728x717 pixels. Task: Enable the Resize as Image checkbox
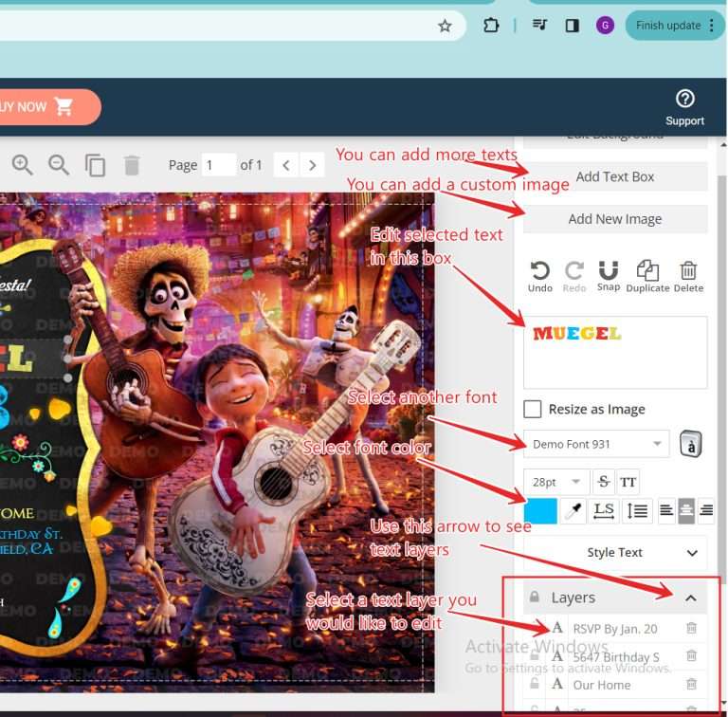pyautogui.click(x=532, y=409)
